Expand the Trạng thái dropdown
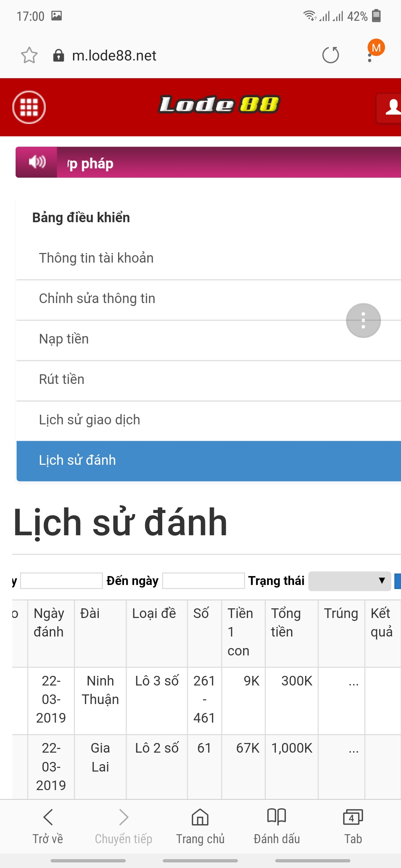The width and height of the screenshot is (401, 868). click(349, 581)
